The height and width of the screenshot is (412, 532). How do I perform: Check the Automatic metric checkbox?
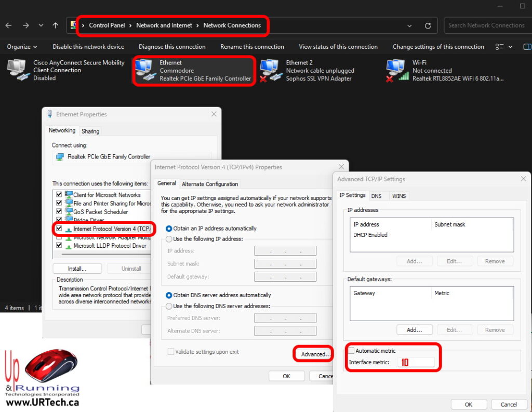pyautogui.click(x=351, y=350)
